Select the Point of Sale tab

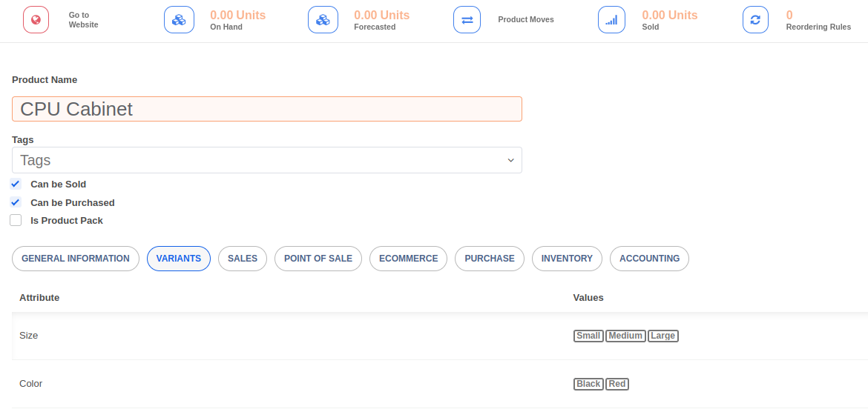pos(318,259)
